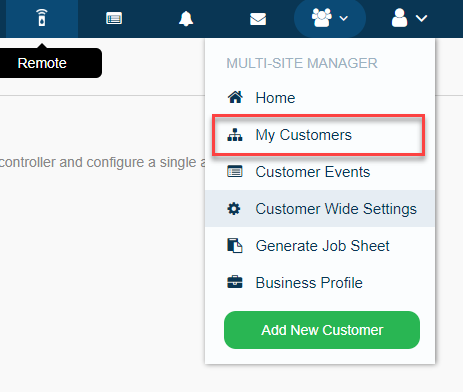463x392 pixels.
Task: Click the gear icon for Customer Wide Settings
Action: coord(234,209)
